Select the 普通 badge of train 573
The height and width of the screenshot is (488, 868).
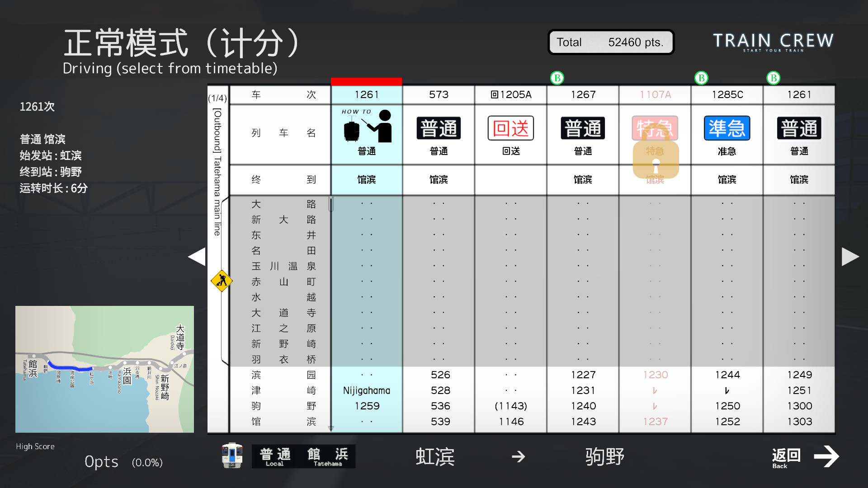[439, 128]
